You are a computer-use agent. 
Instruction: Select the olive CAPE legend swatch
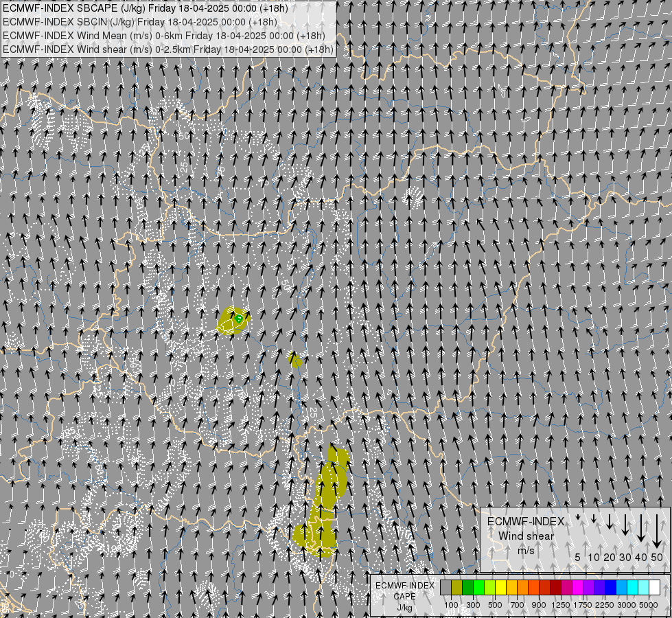click(457, 588)
